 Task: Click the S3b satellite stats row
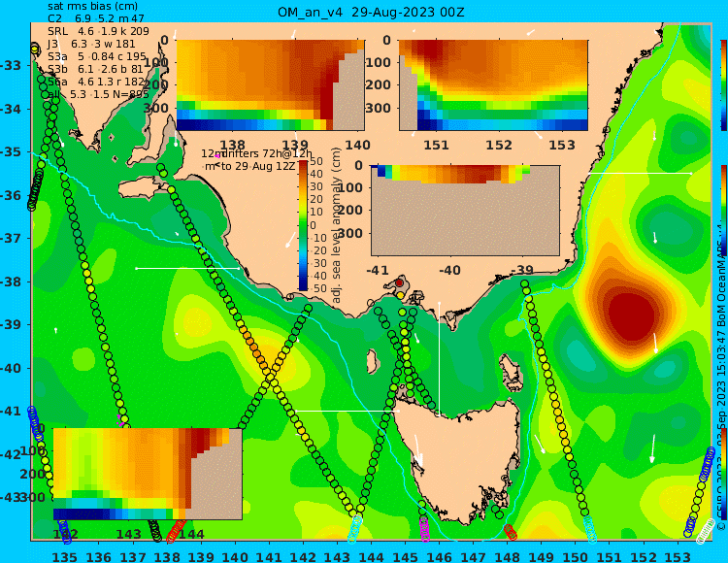pos(96,69)
